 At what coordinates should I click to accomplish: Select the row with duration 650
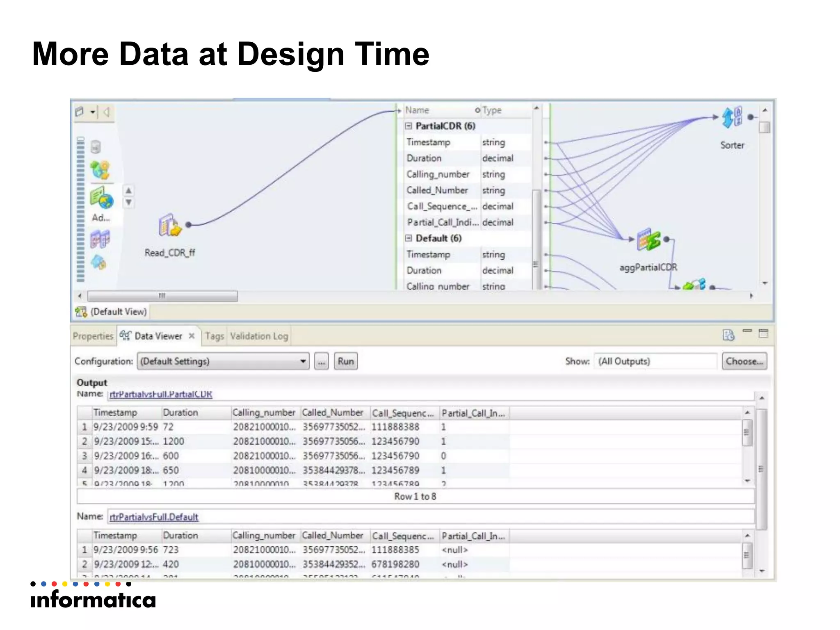coord(293,470)
